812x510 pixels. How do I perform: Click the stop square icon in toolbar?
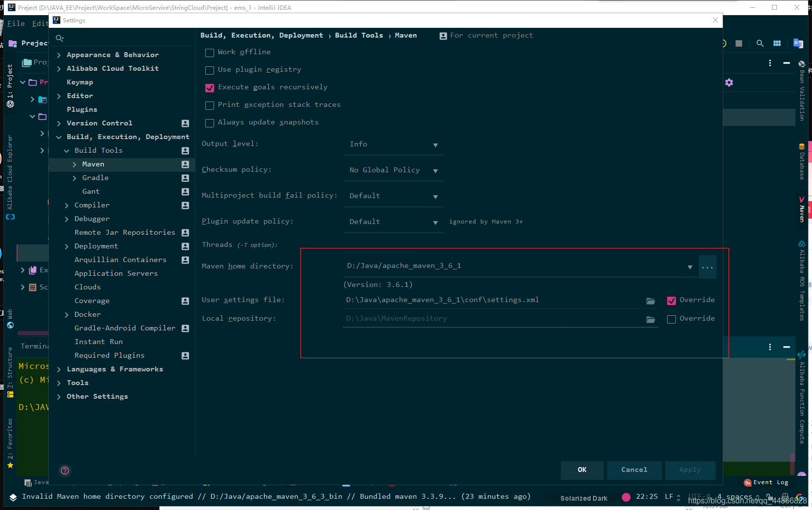(739, 43)
